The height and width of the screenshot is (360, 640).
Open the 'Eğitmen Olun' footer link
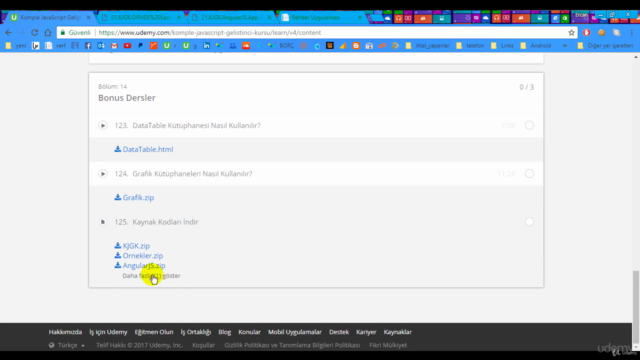click(x=154, y=332)
